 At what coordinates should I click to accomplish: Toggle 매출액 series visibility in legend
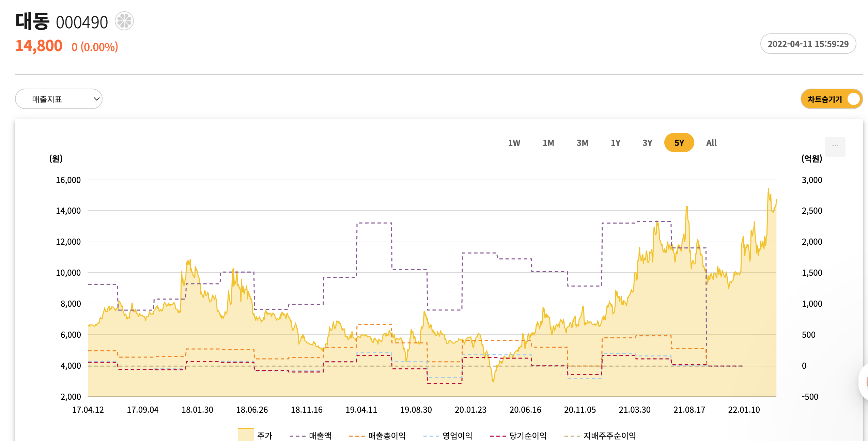320,436
